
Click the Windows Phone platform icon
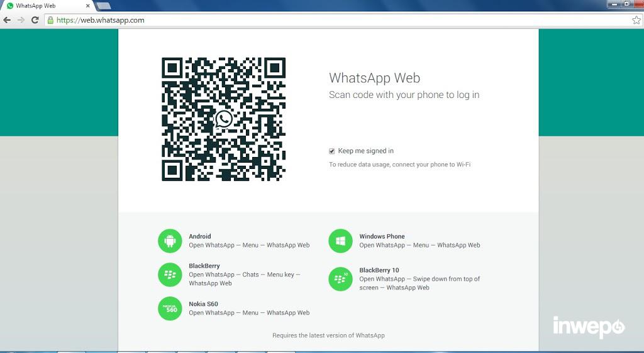pyautogui.click(x=340, y=241)
